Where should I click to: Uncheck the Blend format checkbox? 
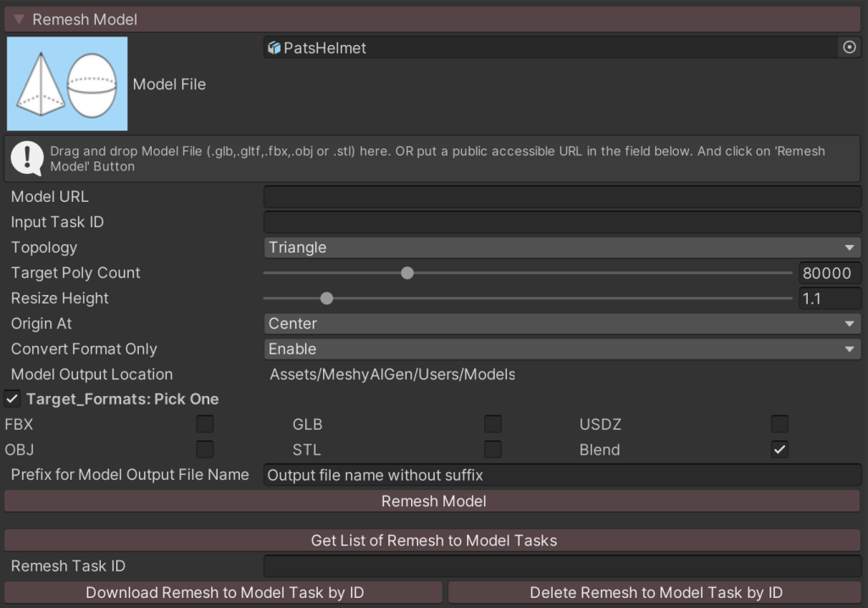tap(780, 449)
